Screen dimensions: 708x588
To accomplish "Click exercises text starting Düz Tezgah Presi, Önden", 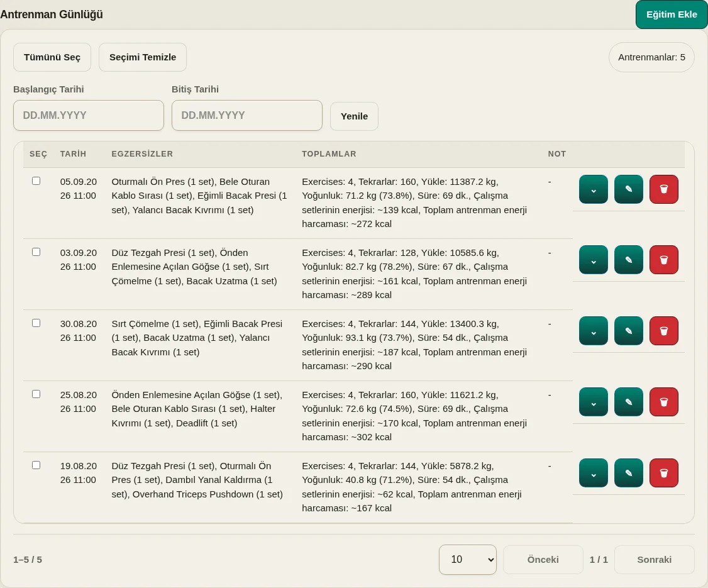I will click(x=194, y=267).
